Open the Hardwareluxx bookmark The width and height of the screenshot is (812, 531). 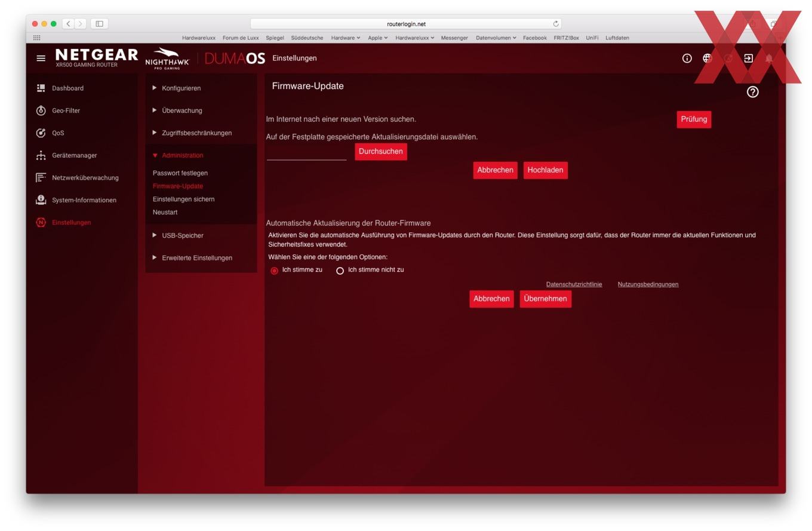point(199,38)
